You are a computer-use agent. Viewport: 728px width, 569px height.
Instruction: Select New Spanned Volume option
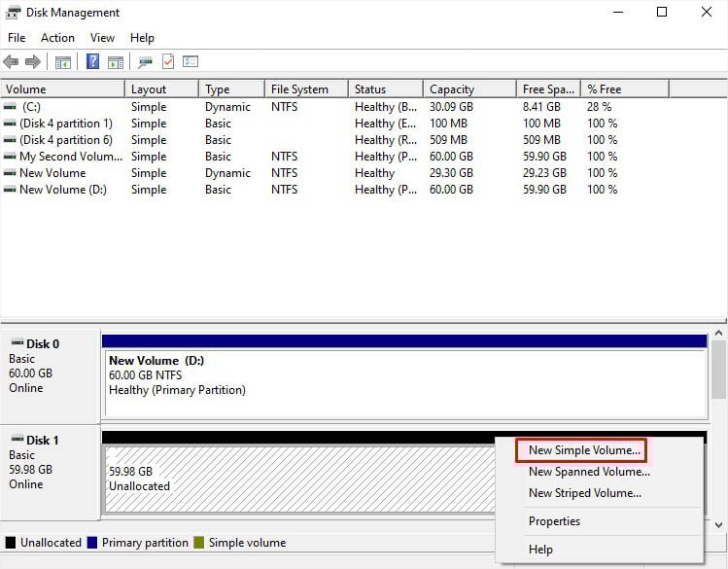[x=589, y=472]
